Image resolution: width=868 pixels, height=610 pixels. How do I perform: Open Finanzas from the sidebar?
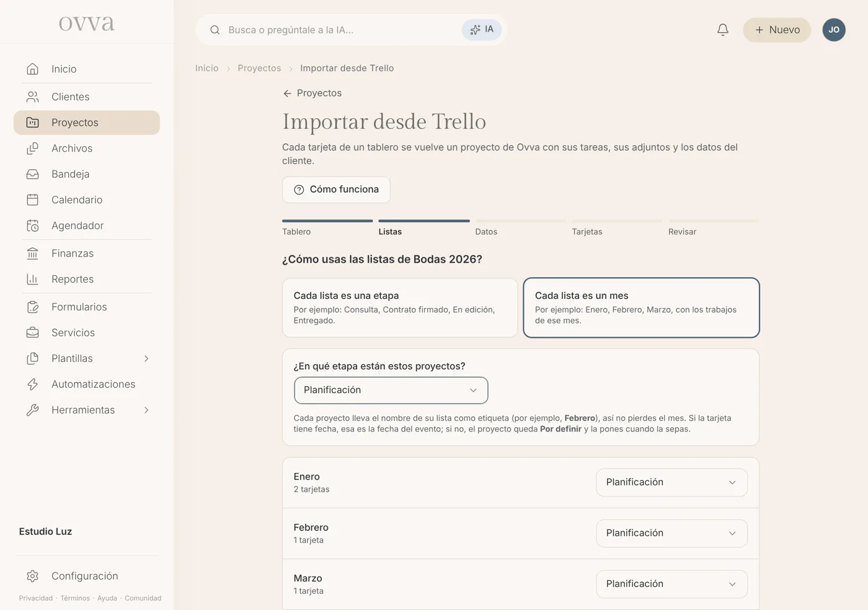pyautogui.click(x=87, y=253)
